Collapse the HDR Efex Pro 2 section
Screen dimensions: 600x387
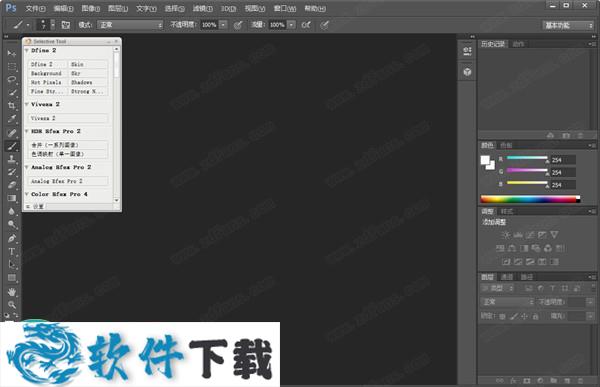coord(27,131)
